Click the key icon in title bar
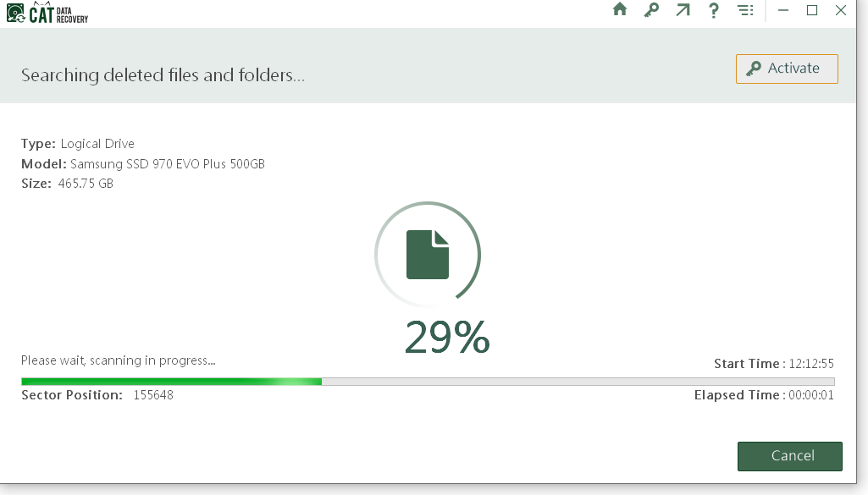This screenshot has height=495, width=868. (x=651, y=10)
